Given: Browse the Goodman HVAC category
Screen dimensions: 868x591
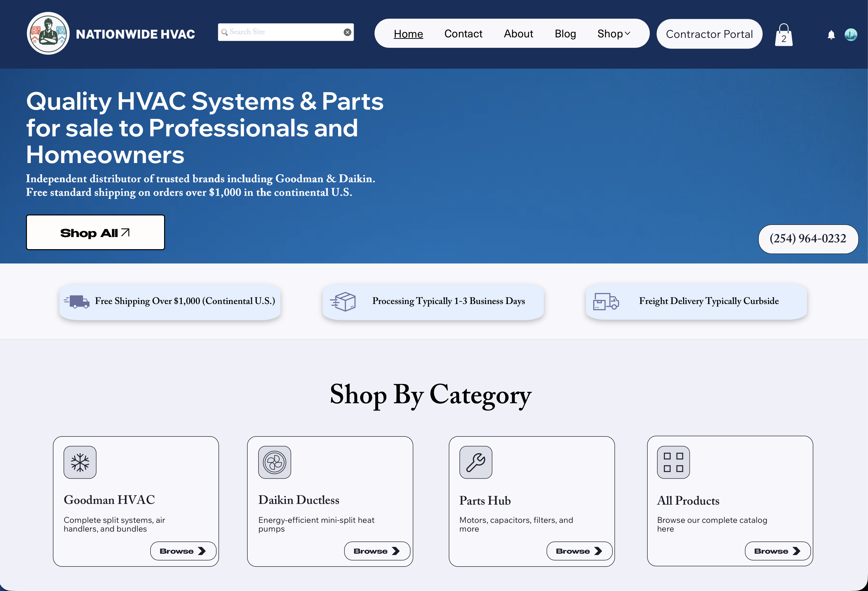Looking at the screenshot, I should tap(183, 551).
